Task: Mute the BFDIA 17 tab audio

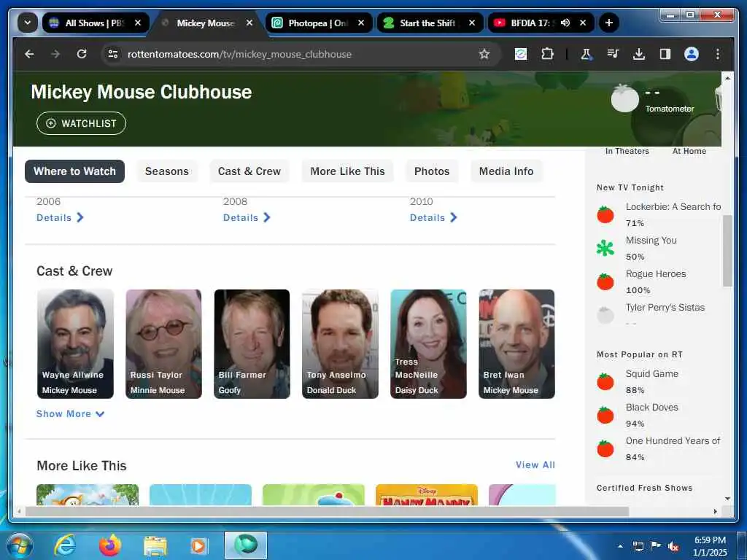Action: click(565, 23)
